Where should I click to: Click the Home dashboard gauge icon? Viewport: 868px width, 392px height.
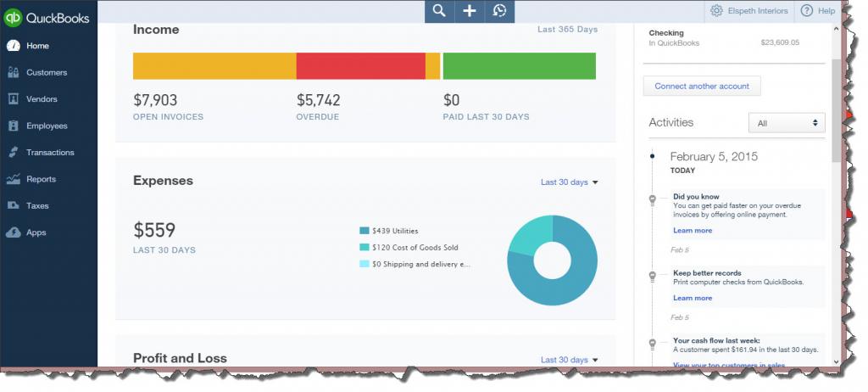tap(14, 46)
